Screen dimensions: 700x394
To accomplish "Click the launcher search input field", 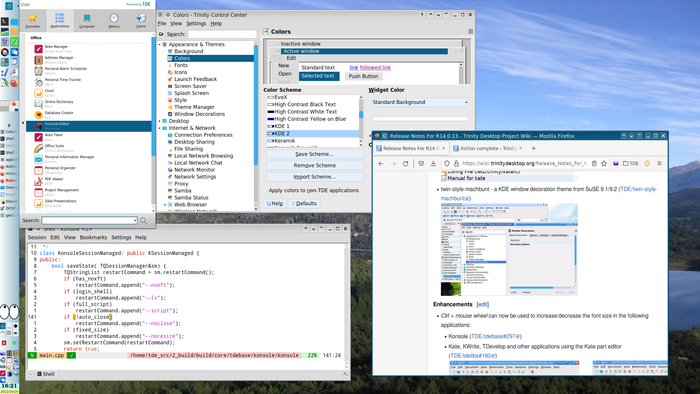I will tap(89, 220).
